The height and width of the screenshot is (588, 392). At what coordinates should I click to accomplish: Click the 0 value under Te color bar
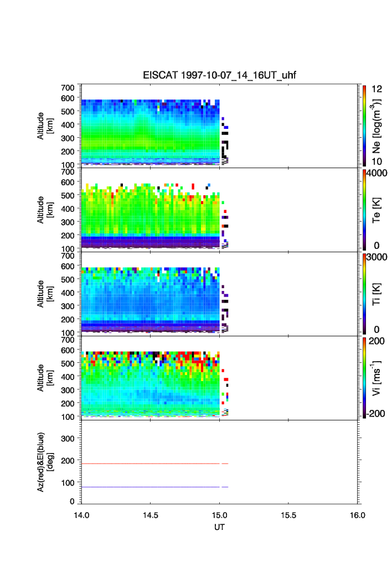376,246
